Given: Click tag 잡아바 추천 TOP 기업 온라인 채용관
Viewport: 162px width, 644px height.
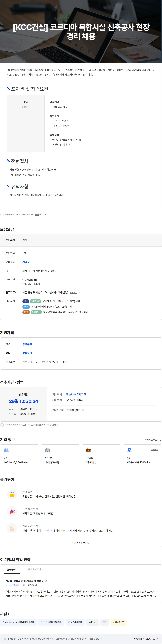Looking at the screenshot, I should tap(18, 622).
